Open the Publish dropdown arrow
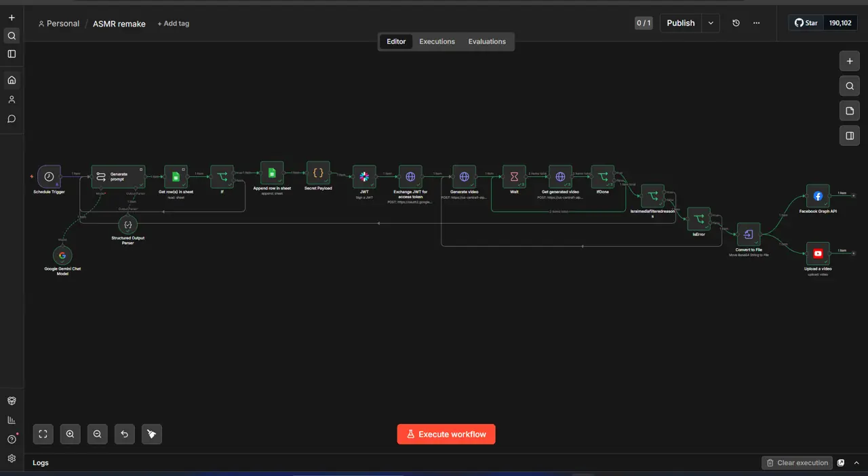The height and width of the screenshot is (476, 868). (x=711, y=23)
